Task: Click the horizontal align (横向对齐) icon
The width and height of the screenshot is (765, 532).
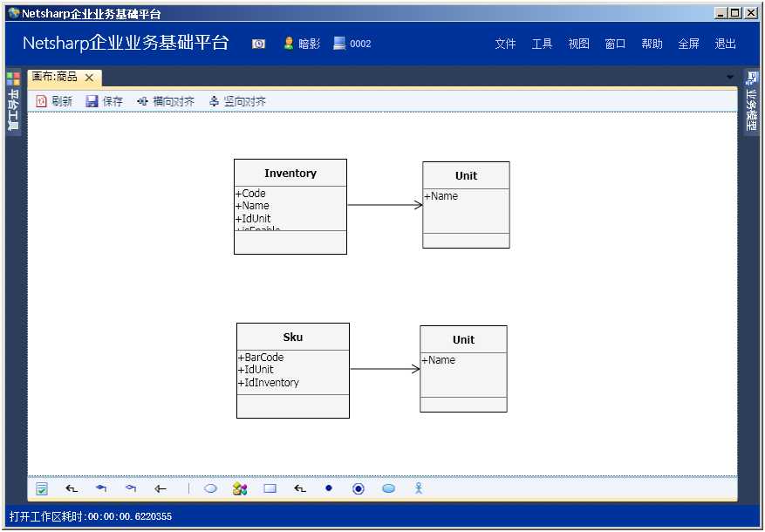Action: (x=142, y=101)
